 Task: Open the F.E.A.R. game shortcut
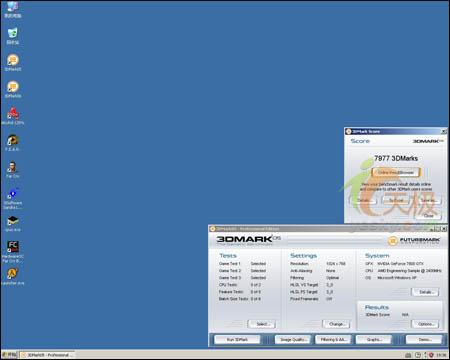click(x=12, y=143)
